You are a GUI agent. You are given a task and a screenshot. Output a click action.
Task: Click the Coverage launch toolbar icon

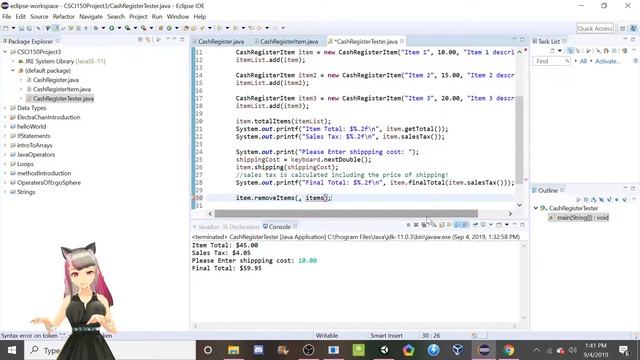pos(127,28)
